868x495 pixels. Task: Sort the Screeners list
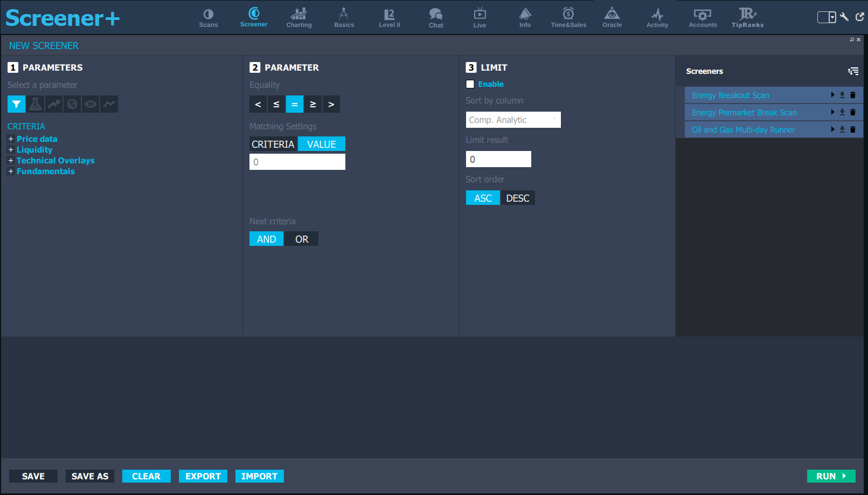853,71
